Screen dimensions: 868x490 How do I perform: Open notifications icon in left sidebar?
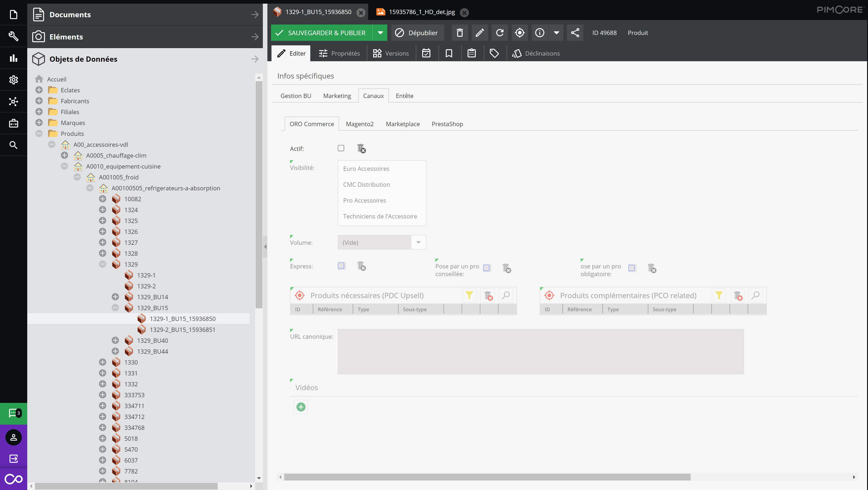tap(13, 413)
